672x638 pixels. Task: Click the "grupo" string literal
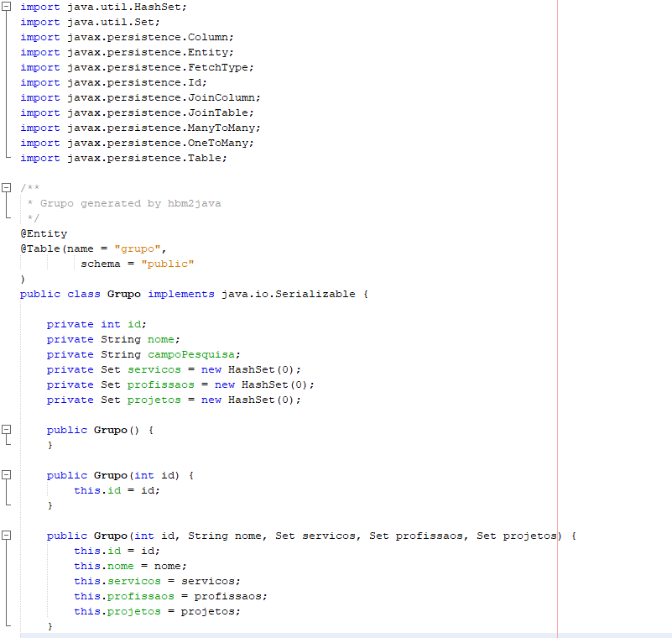pyautogui.click(x=137, y=248)
